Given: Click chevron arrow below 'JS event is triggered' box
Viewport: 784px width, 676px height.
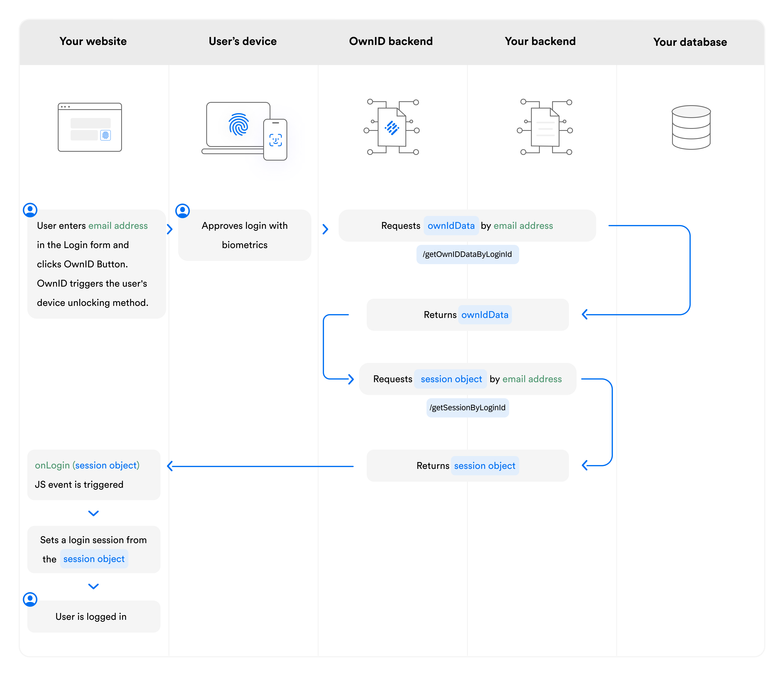Looking at the screenshot, I should pyautogui.click(x=93, y=513).
